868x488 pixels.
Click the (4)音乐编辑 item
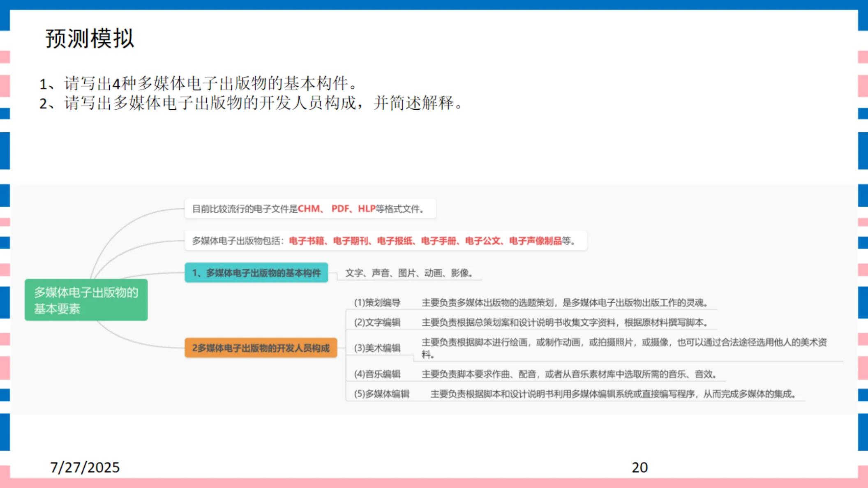377,374
